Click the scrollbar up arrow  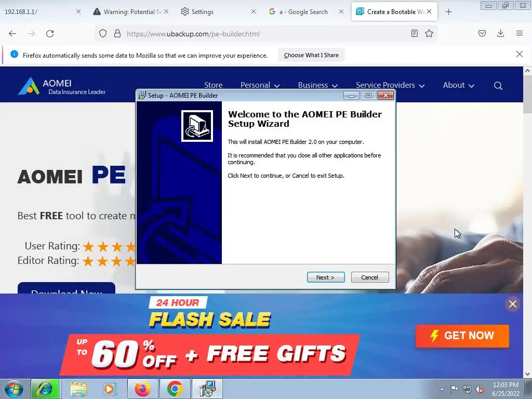tap(527, 71)
